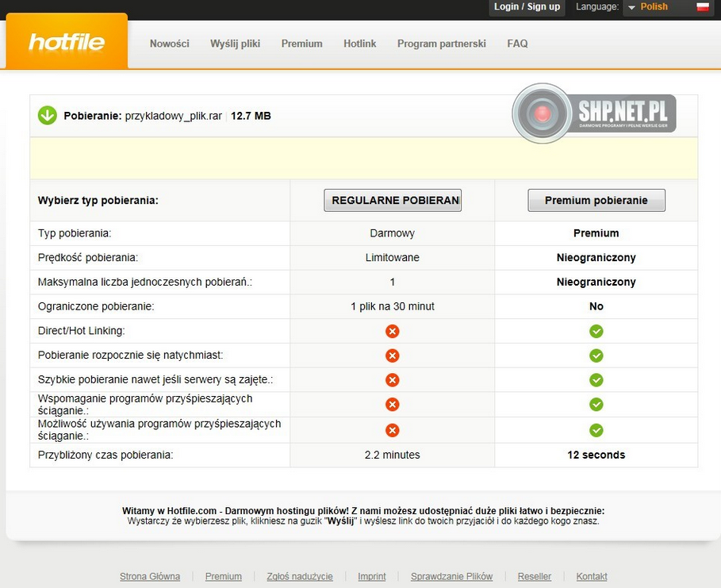Screen dimensions: 721x588
Task: Choose Premium pobieranie button
Action: [596, 200]
